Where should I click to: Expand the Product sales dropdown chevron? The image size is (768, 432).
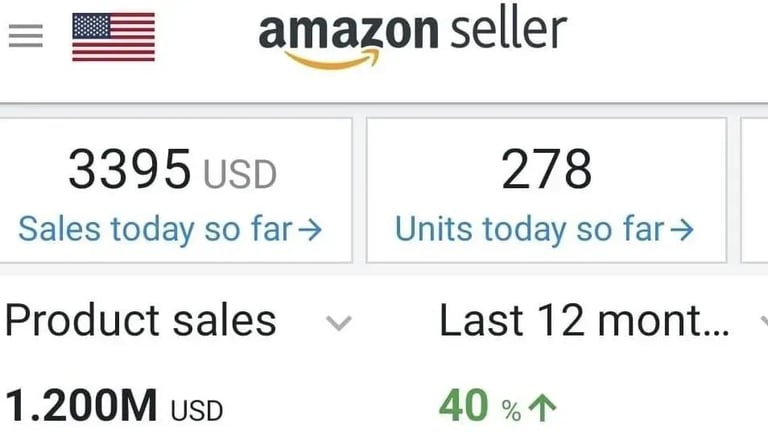[x=339, y=323]
